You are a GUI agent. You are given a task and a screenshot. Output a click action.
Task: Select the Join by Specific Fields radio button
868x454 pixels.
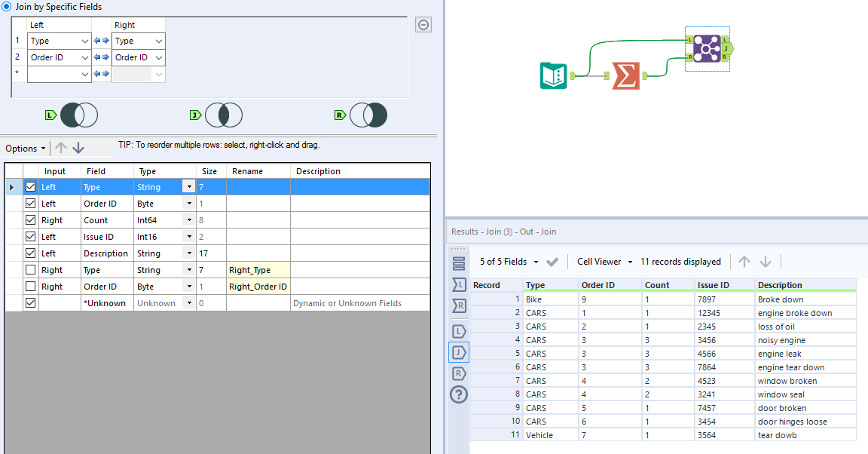(x=7, y=6)
